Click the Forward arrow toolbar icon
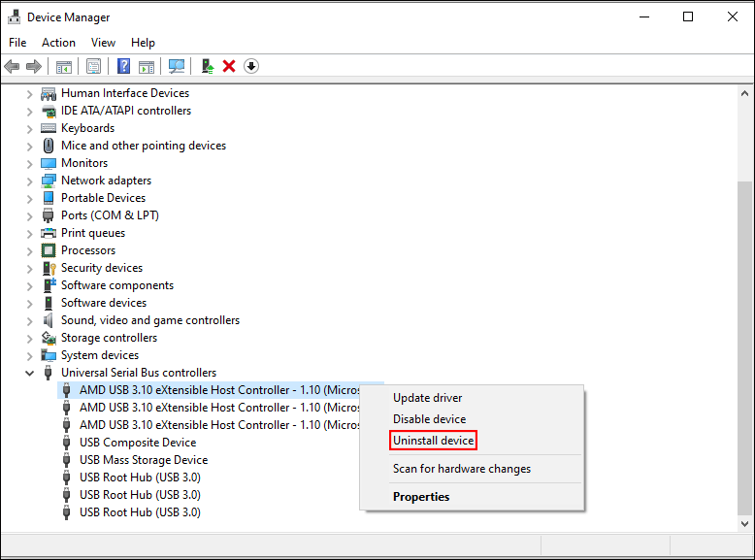 coord(34,66)
